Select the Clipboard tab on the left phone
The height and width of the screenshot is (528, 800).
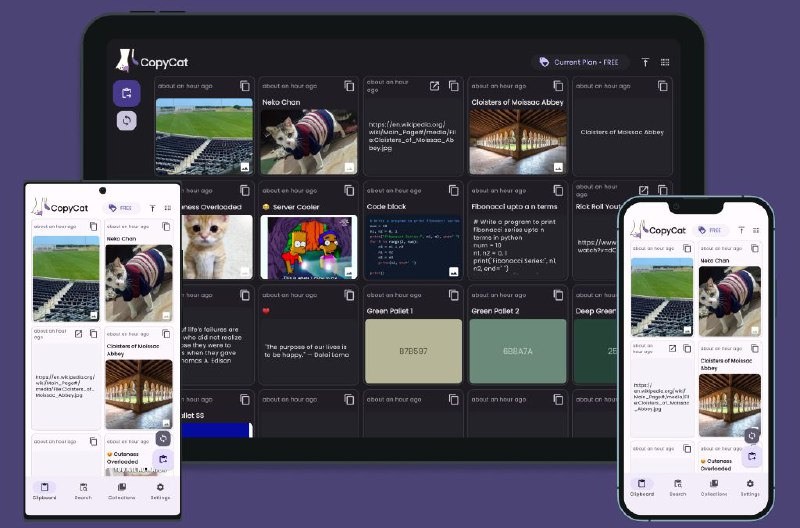click(x=45, y=491)
